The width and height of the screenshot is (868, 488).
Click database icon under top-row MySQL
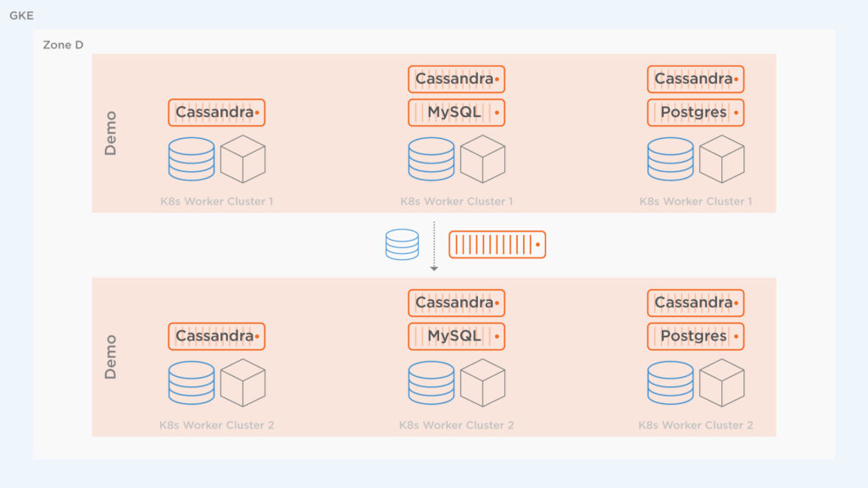pyautogui.click(x=431, y=159)
